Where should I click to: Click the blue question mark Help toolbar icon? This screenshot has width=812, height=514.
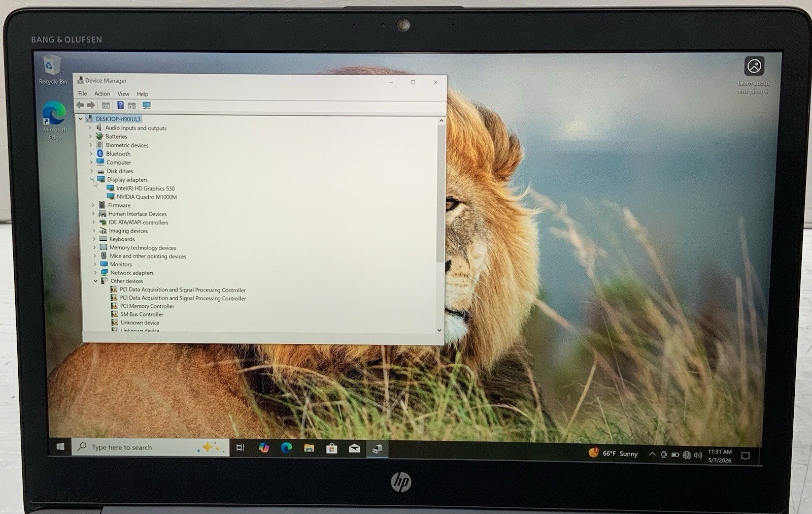120,105
